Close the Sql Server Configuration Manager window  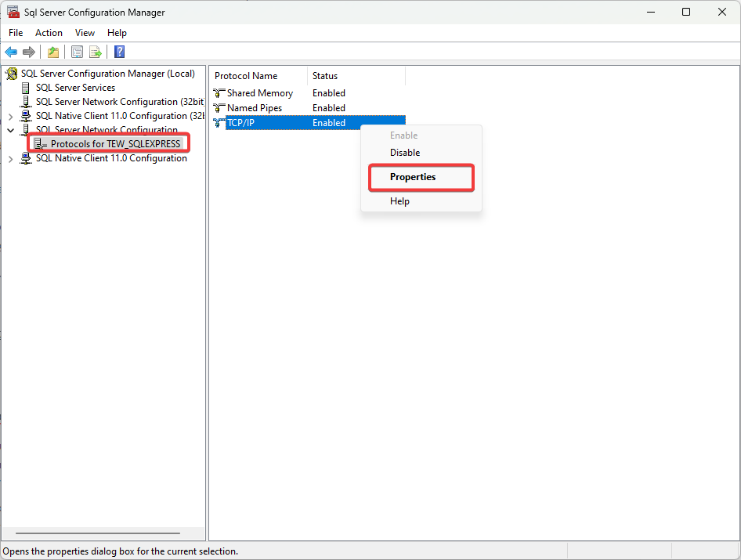pos(722,12)
